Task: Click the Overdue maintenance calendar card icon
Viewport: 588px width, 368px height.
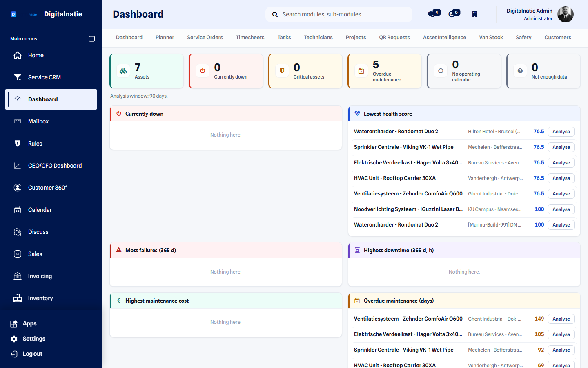Action: [361, 71]
